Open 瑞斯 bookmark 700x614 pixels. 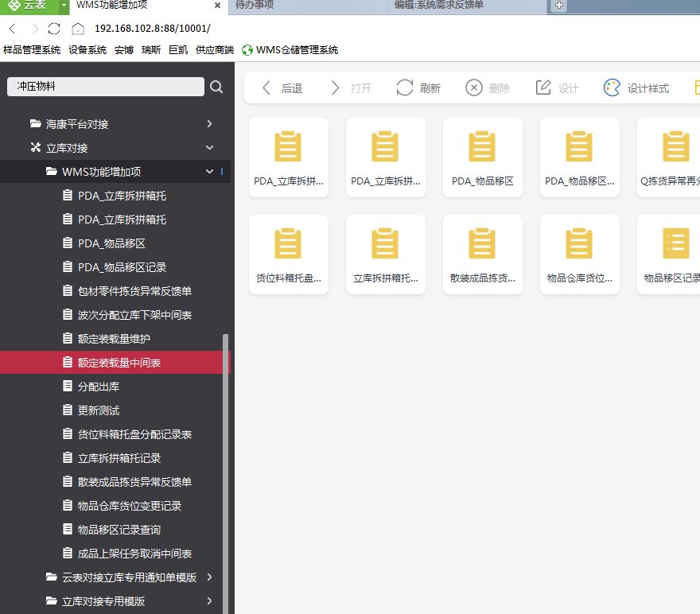click(151, 50)
